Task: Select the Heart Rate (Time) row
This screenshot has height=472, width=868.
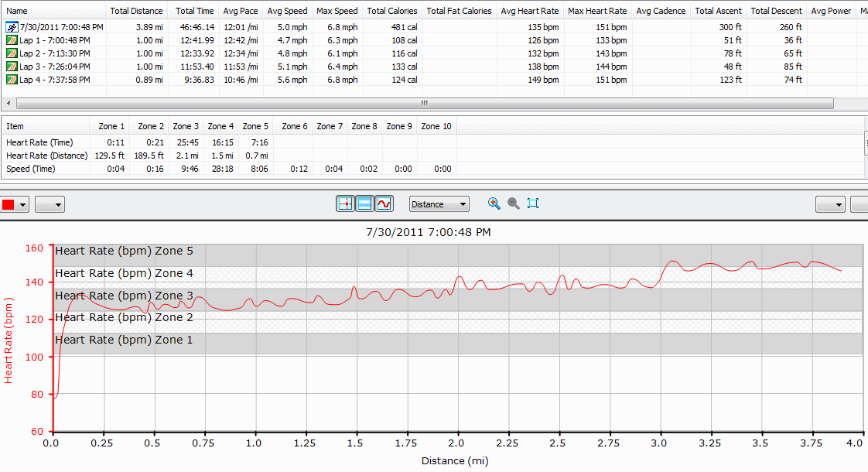Action: point(230,142)
